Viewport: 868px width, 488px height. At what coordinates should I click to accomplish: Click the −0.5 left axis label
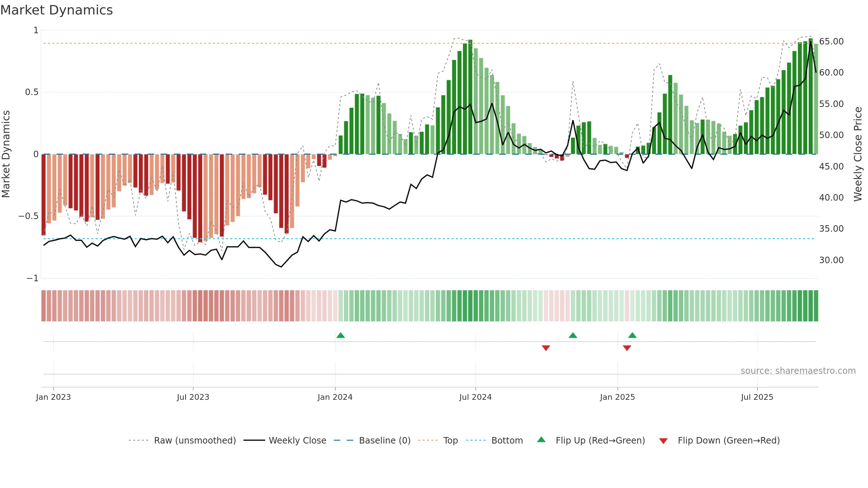tap(29, 216)
